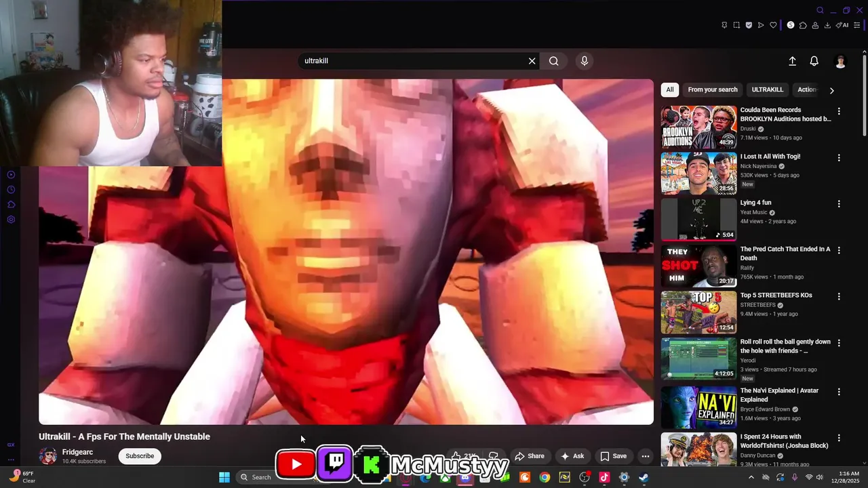This screenshot has height=488, width=868.
Task: Open the weather widget showing 69°F Clear
Action: (x=22, y=477)
